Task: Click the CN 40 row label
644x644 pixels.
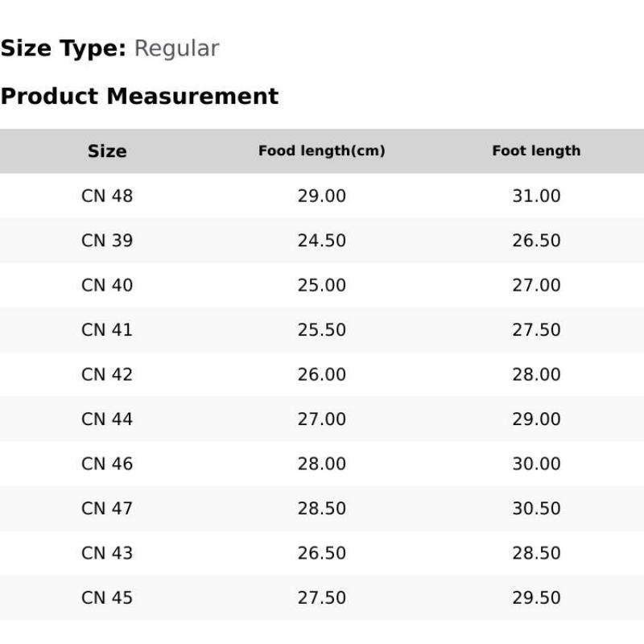Action: pyautogui.click(x=107, y=286)
